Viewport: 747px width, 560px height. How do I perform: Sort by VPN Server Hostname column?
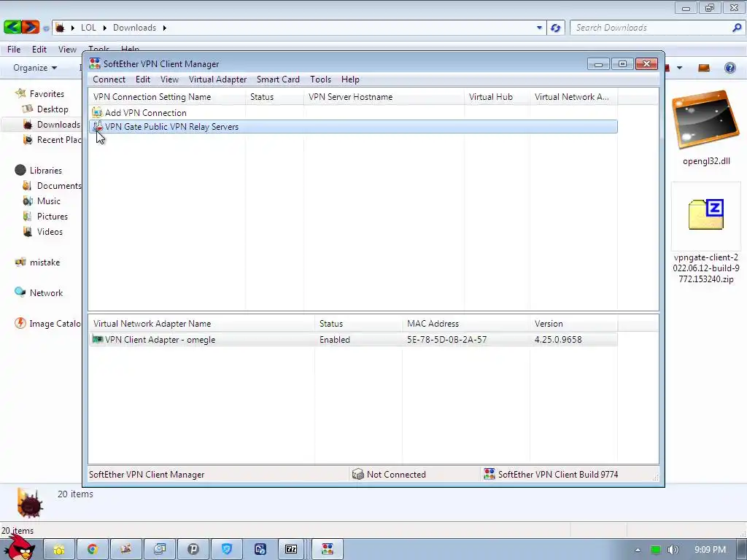tap(384, 97)
